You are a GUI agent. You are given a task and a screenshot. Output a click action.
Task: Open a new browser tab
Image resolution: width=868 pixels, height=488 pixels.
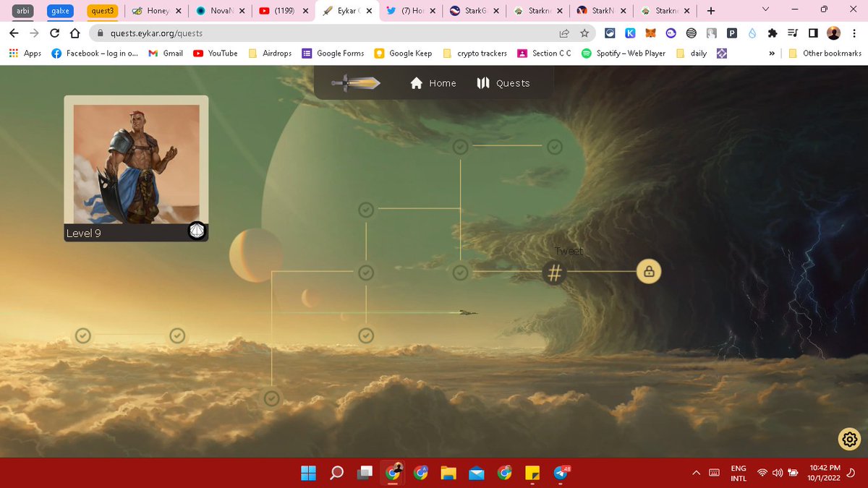coord(711,11)
